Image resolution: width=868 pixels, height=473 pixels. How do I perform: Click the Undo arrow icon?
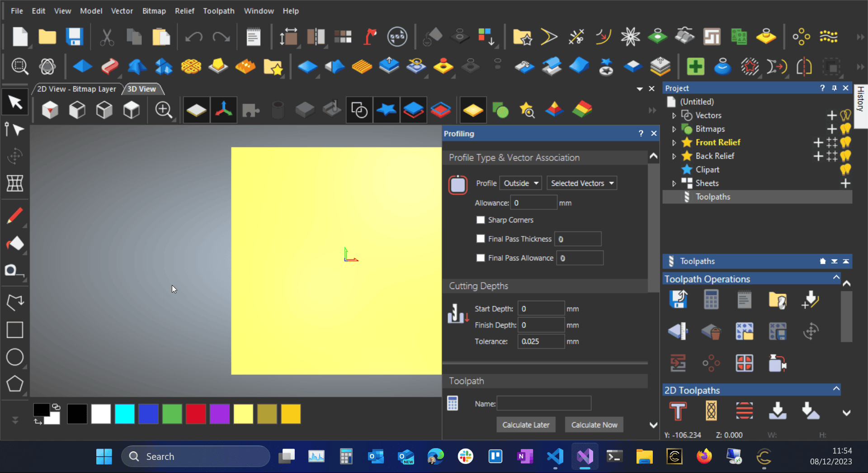tap(193, 37)
